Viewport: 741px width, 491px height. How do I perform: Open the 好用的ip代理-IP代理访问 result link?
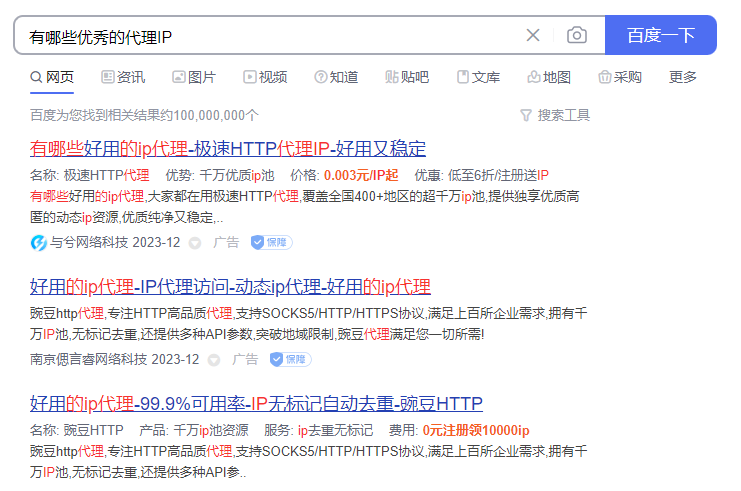pos(230,286)
